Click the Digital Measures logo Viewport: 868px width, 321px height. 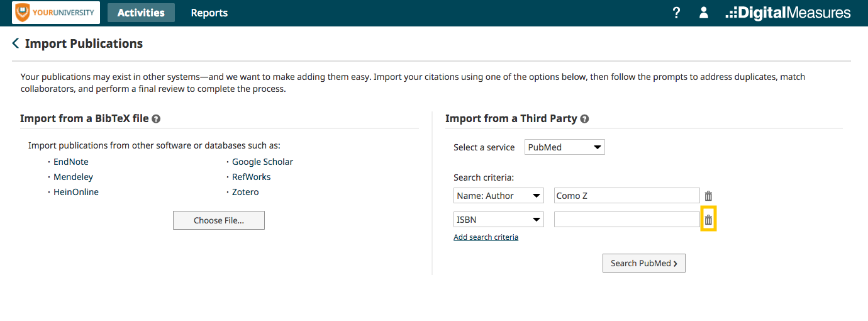(788, 13)
